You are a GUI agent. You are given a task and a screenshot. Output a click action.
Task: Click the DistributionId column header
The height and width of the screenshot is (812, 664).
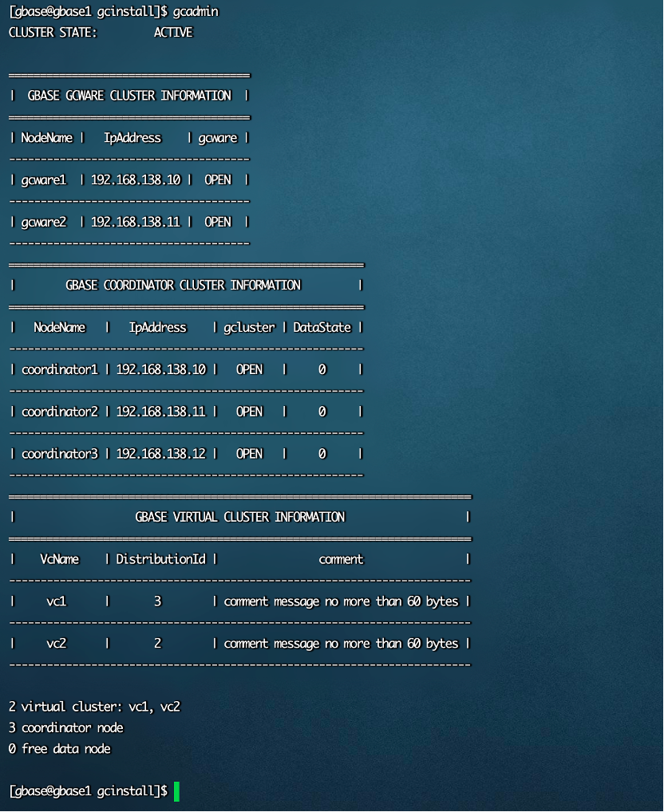click(160, 559)
